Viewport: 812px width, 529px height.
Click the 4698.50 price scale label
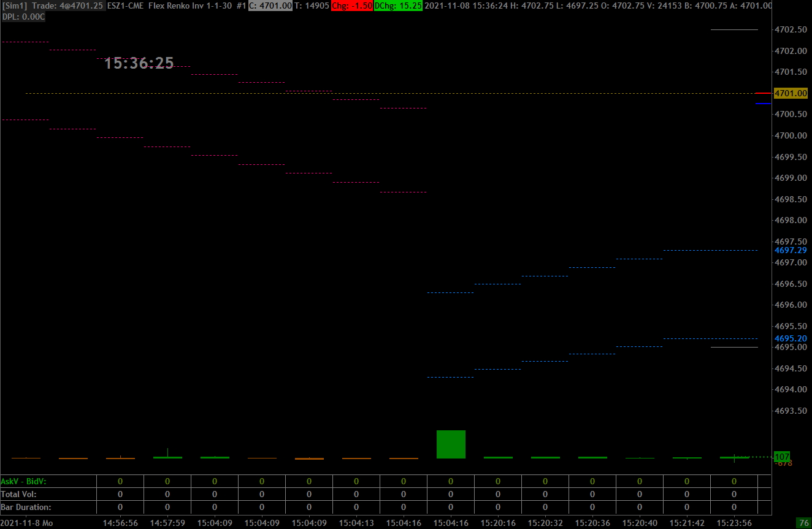pyautogui.click(x=791, y=199)
